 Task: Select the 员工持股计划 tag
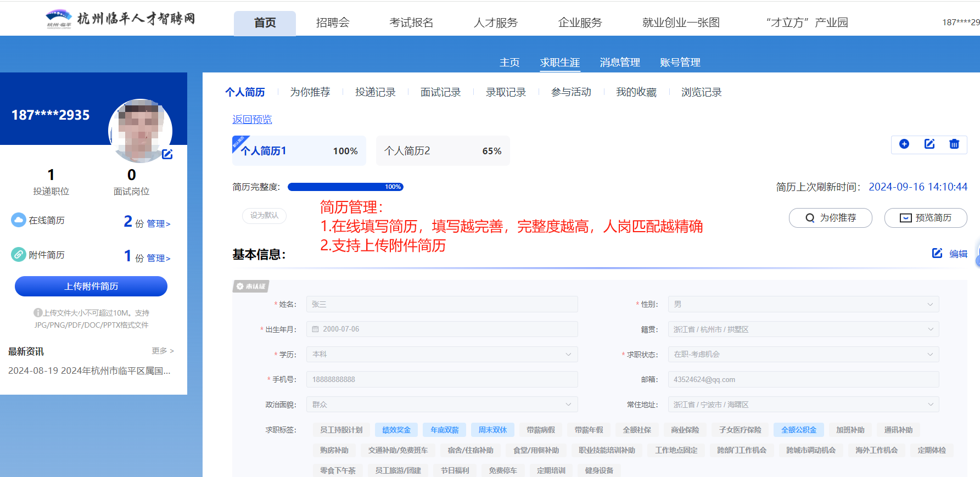(x=341, y=430)
